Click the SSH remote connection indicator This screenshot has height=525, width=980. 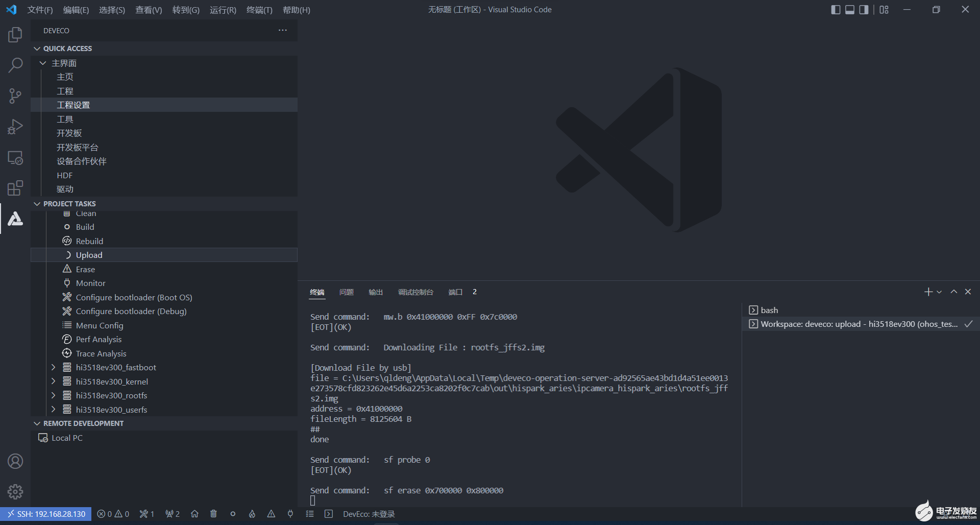(x=46, y=514)
